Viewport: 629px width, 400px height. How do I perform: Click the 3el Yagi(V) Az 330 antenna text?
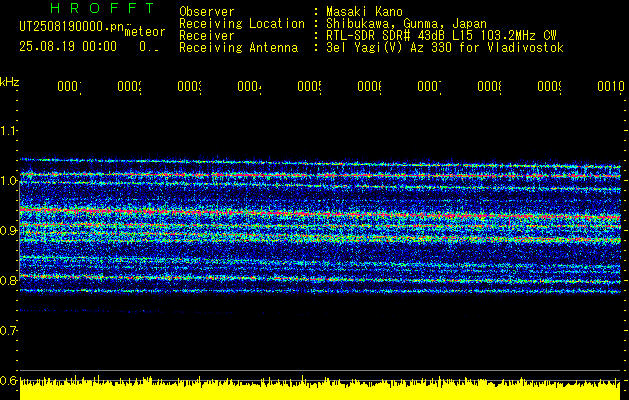coord(445,48)
